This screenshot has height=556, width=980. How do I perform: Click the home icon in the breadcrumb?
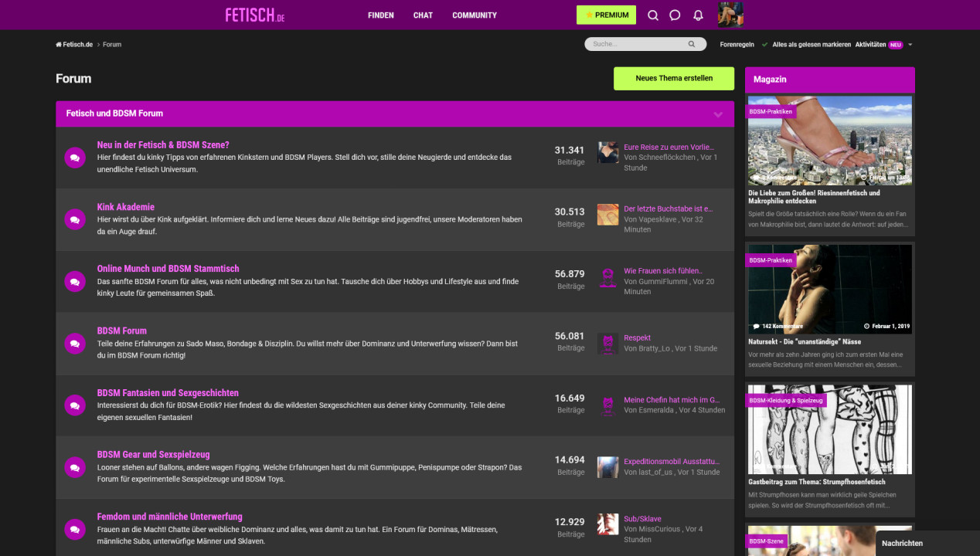click(x=56, y=44)
